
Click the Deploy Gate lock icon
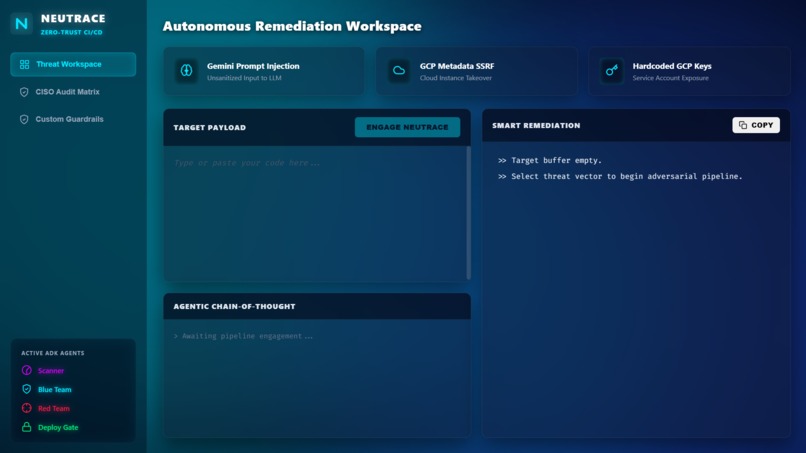27,427
